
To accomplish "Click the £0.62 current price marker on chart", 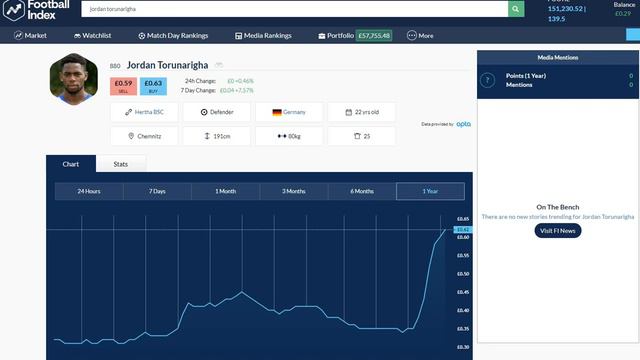I will (x=463, y=230).
